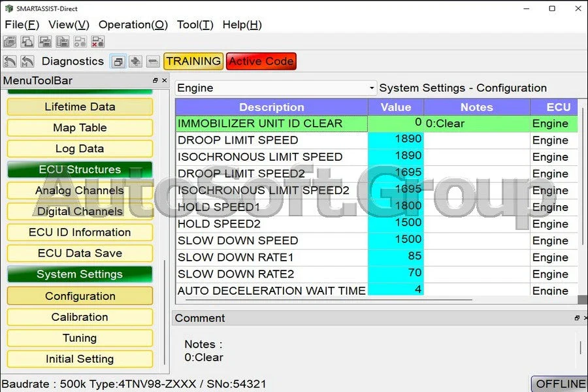
Task: Click the Baudrate status bar text
Action: click(134, 384)
